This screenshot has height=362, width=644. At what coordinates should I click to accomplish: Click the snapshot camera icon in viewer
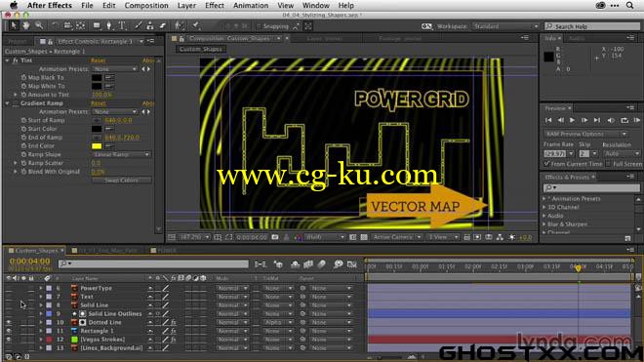(x=275, y=237)
